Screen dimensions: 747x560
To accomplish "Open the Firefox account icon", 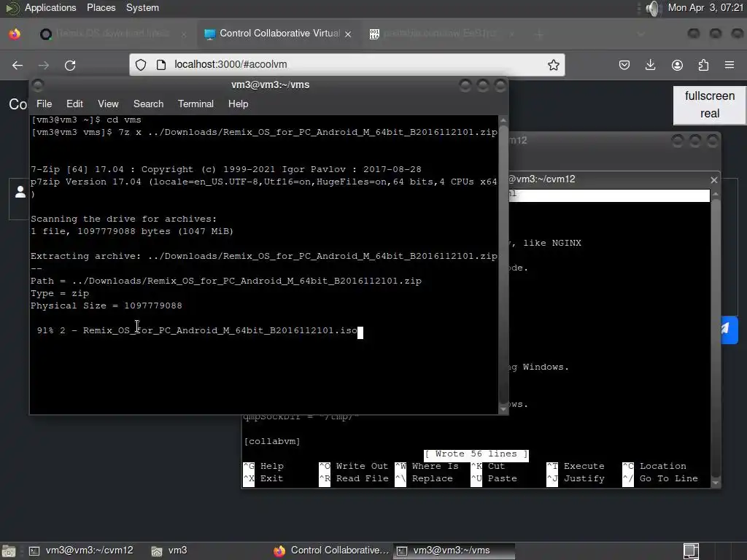I will [677, 65].
